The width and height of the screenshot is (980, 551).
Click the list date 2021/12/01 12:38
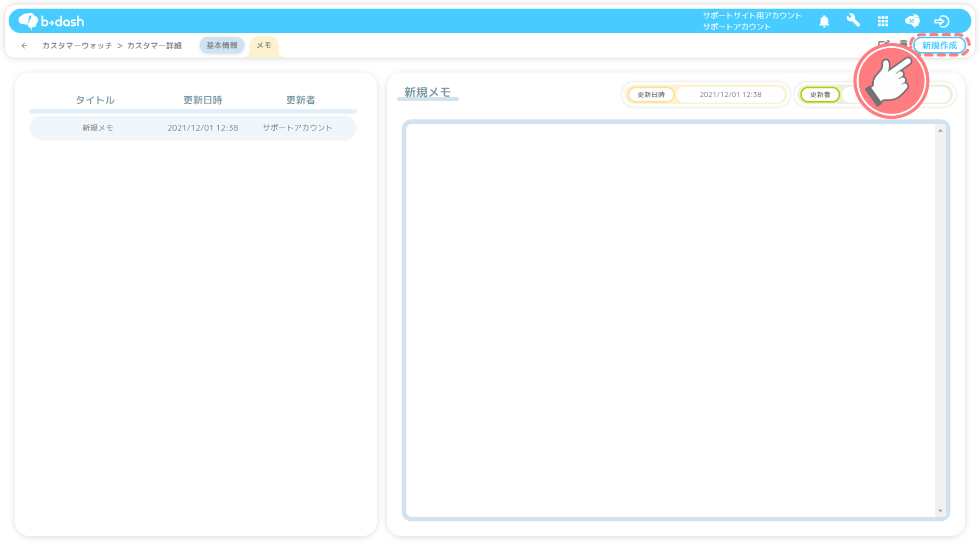coord(203,128)
